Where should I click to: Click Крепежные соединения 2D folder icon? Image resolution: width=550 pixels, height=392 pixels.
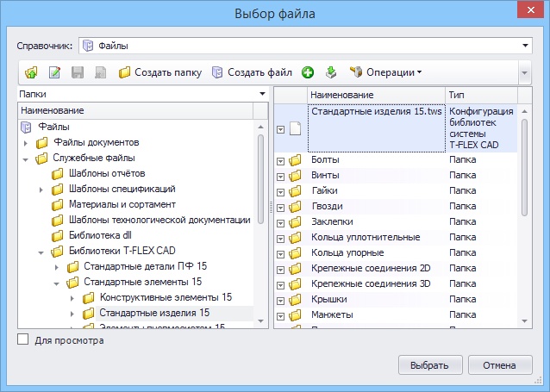[x=295, y=269]
